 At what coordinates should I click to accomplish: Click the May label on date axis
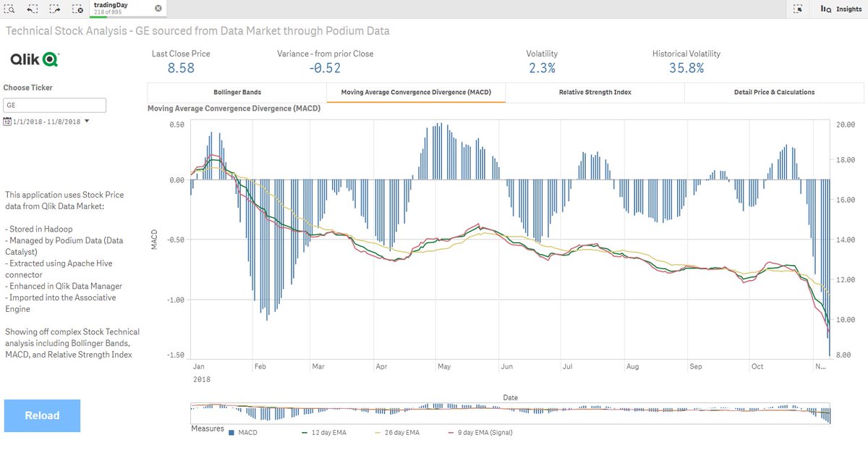pyautogui.click(x=443, y=367)
